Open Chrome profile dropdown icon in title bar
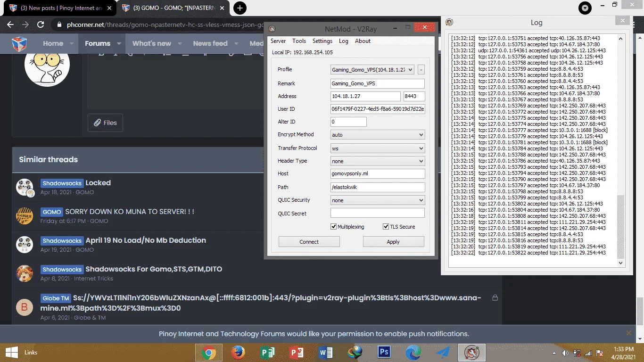Viewport: 644px width, 362px height. coord(585,8)
